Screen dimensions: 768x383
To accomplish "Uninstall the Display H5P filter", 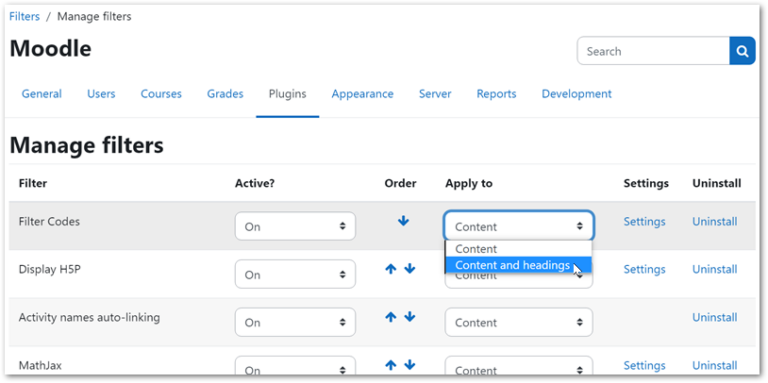I will pos(715,269).
